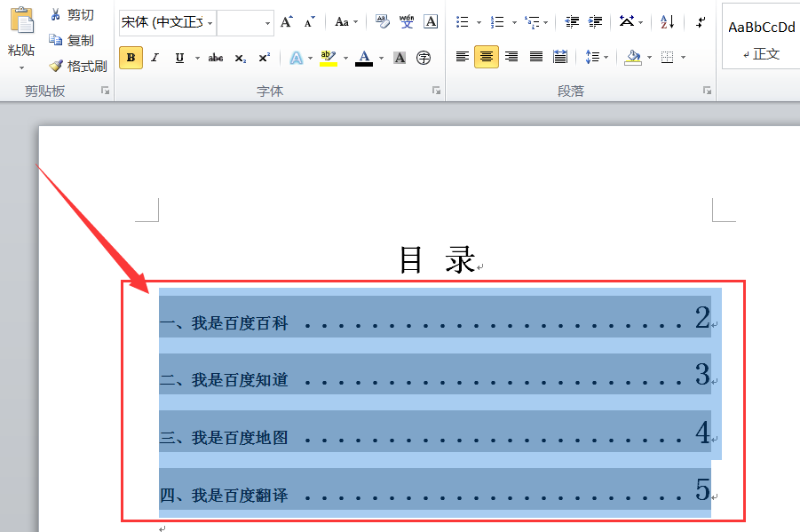This screenshot has height=532, width=800.
Task: Toggle show paragraph marks
Action: [x=701, y=22]
